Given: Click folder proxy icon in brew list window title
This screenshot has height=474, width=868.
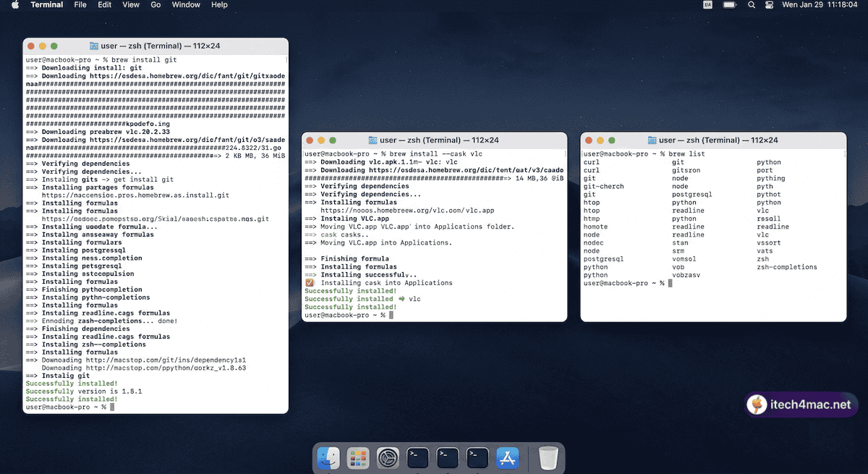Looking at the screenshot, I should tap(652, 140).
